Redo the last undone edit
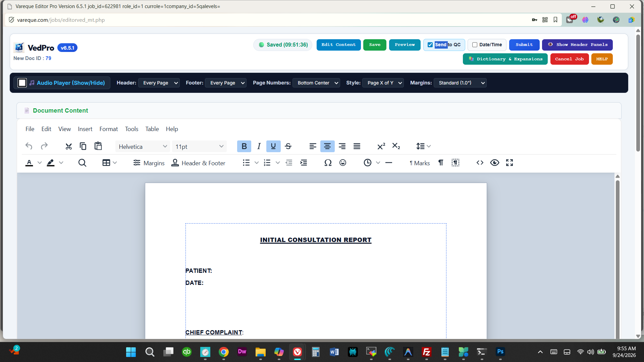 44,146
